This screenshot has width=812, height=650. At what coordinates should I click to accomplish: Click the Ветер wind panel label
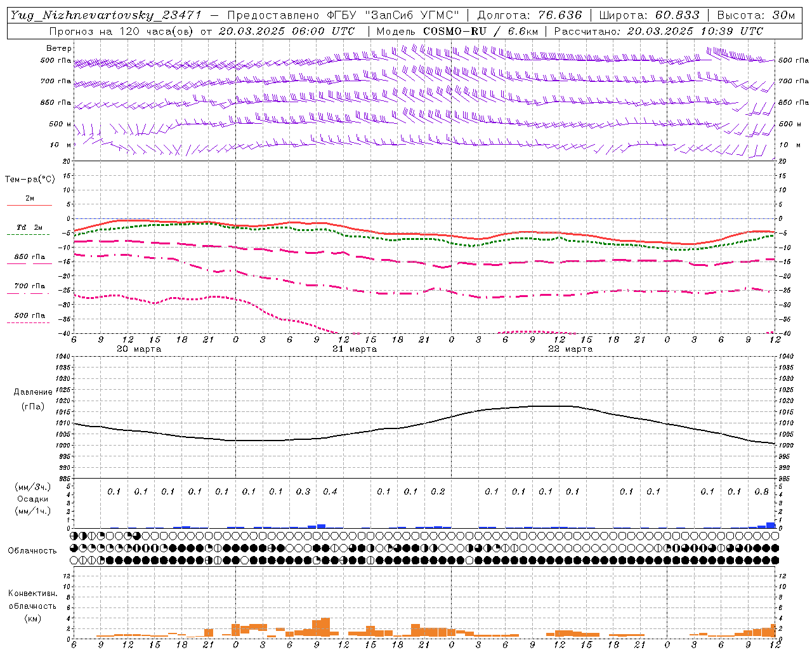pos(59,48)
